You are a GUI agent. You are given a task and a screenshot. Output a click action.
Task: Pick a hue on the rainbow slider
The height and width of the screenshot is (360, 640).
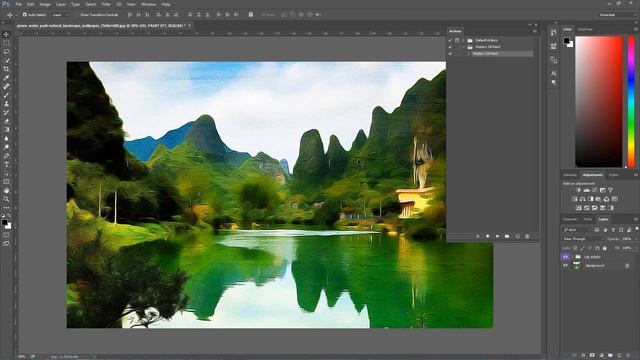click(631, 102)
